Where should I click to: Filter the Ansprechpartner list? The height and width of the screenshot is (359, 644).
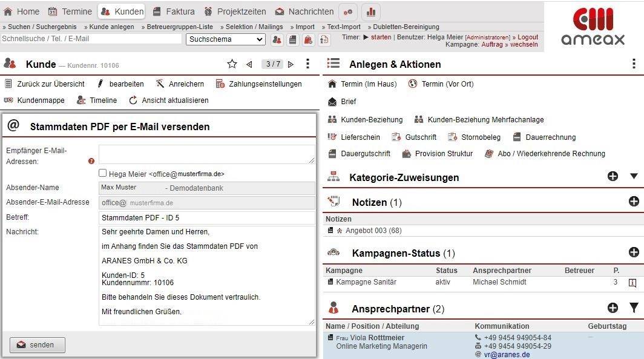point(634,308)
